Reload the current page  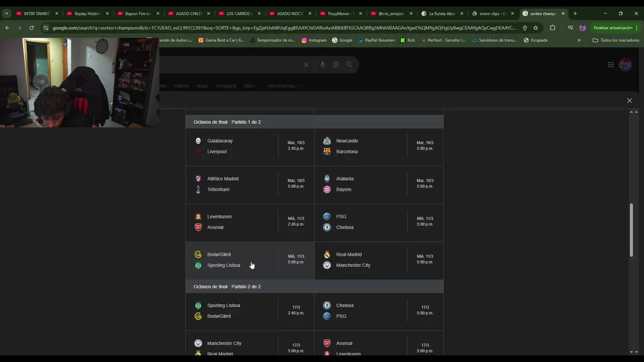pos(31,28)
